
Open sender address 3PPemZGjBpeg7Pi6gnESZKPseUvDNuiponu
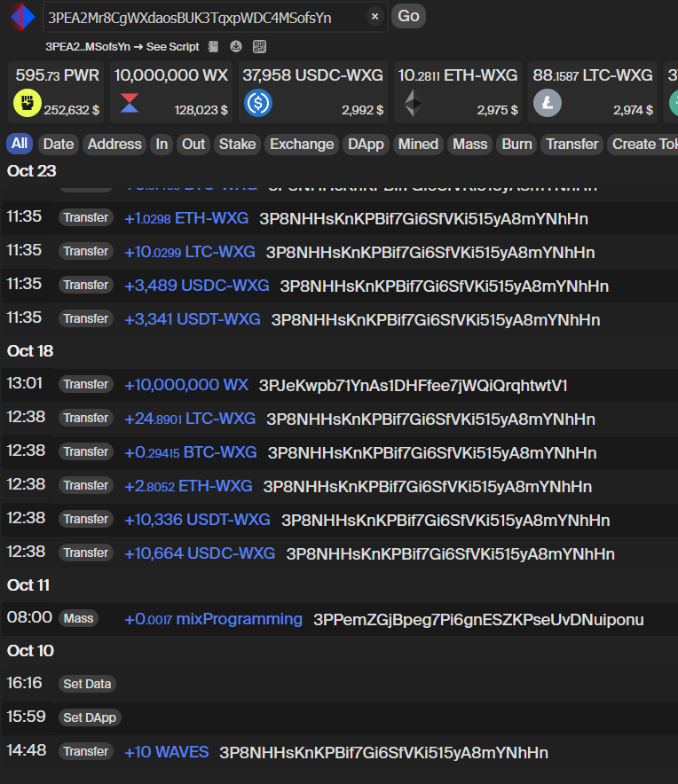[x=478, y=620]
